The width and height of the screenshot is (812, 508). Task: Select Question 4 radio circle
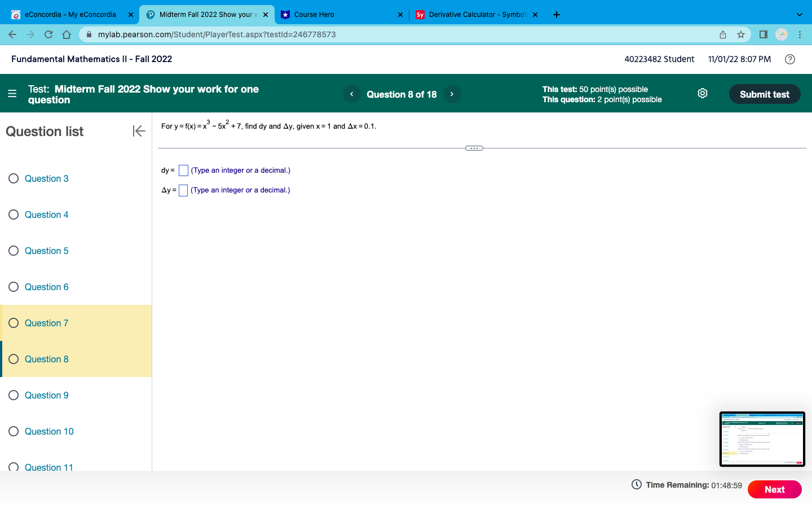[14, 214]
